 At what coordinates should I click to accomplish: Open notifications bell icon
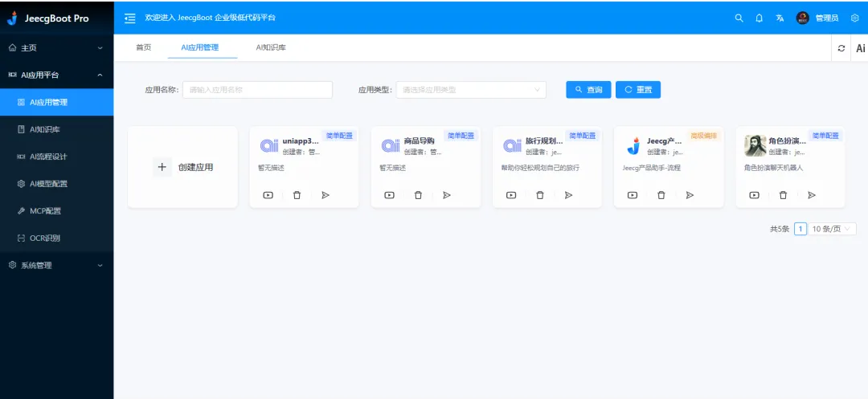(759, 18)
